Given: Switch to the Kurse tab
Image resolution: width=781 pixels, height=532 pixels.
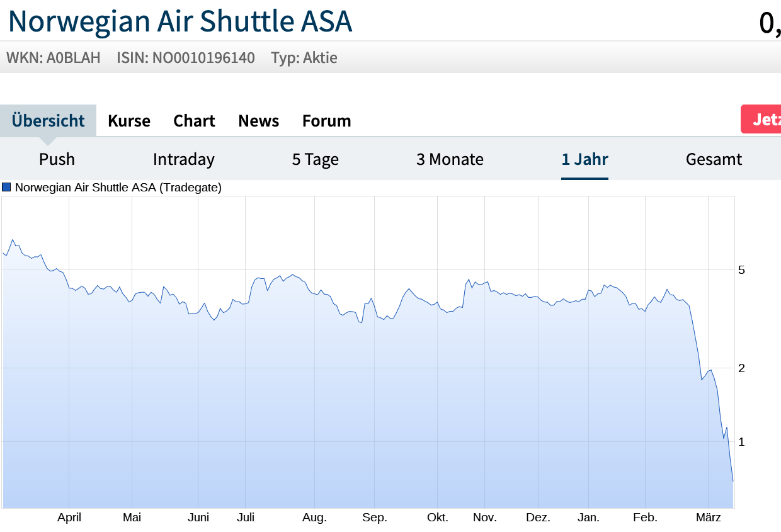Looking at the screenshot, I should point(129,120).
